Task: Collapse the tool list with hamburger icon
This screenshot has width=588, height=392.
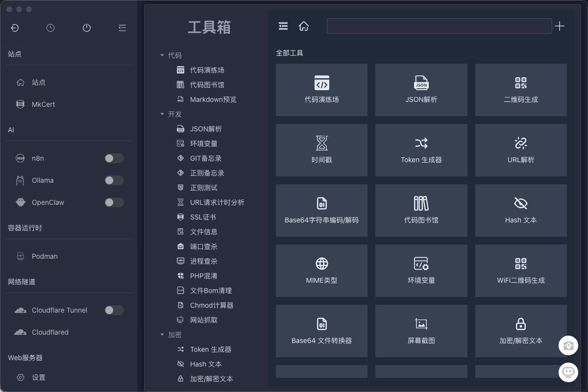Action: click(x=283, y=26)
